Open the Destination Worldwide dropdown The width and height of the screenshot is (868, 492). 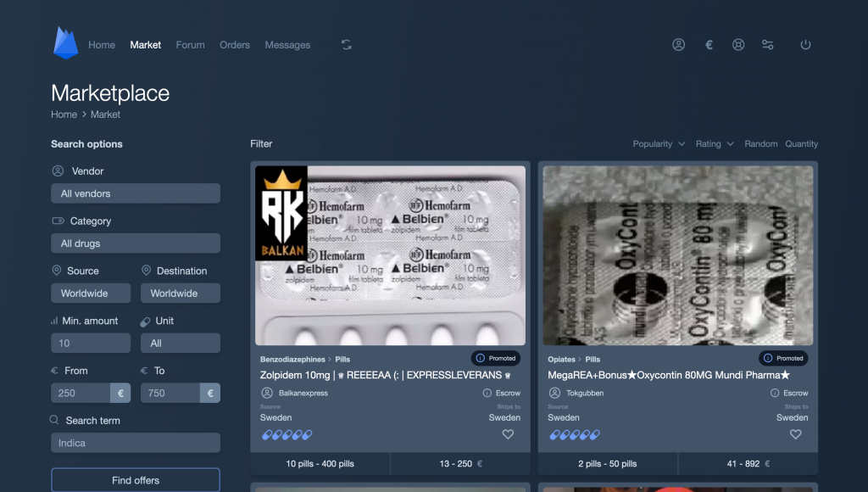pyautogui.click(x=181, y=294)
